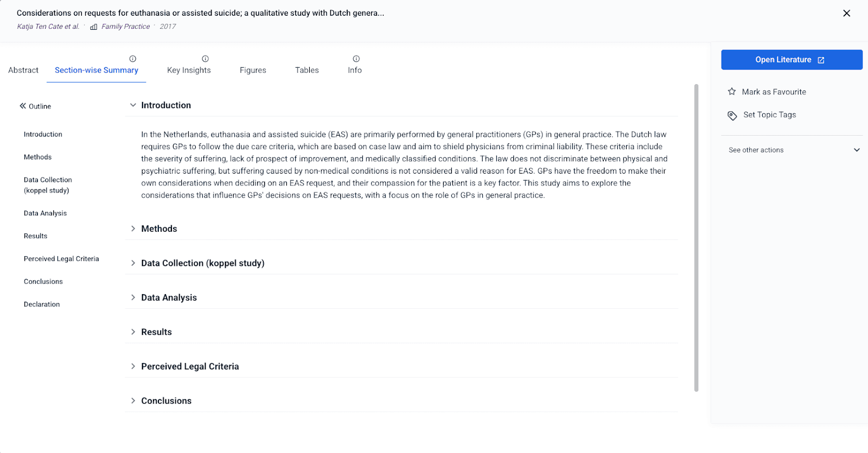This screenshot has height=453, width=868.
Task: Click the close X icon at top right
Action: pos(847,13)
